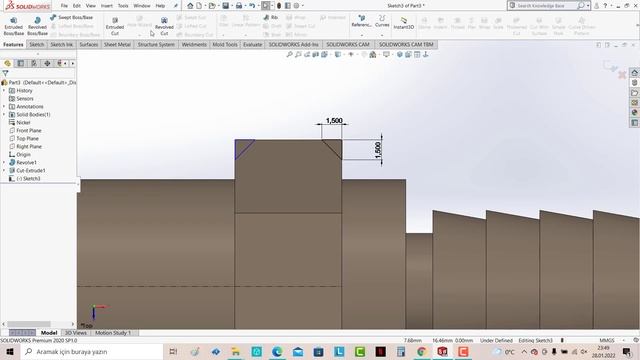Undo the last action via toolbar
Image resolution: width=640 pixels, height=360 pixels.
(252, 6)
